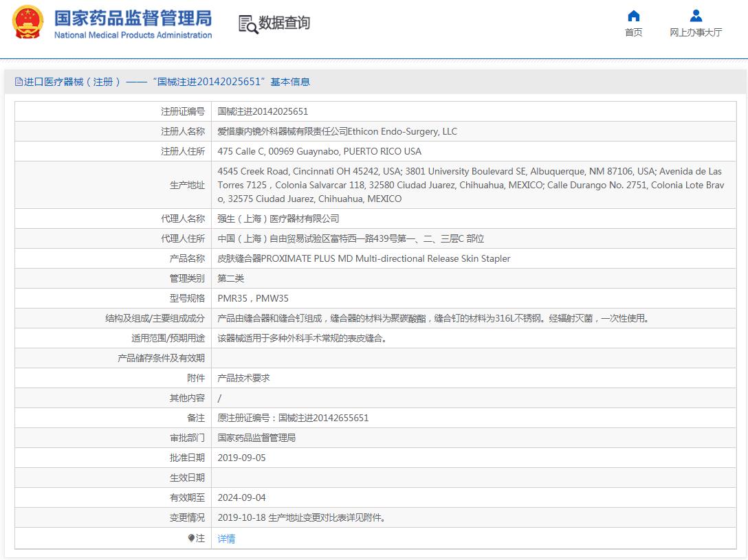This screenshot has height=560, width=748.
Task: Select approval date 2019-09-05
Action: 242,458
